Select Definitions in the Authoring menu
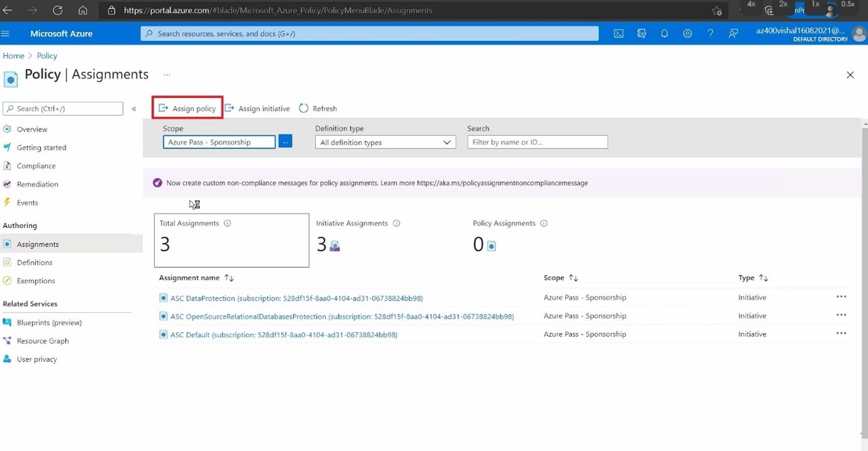 (35, 262)
